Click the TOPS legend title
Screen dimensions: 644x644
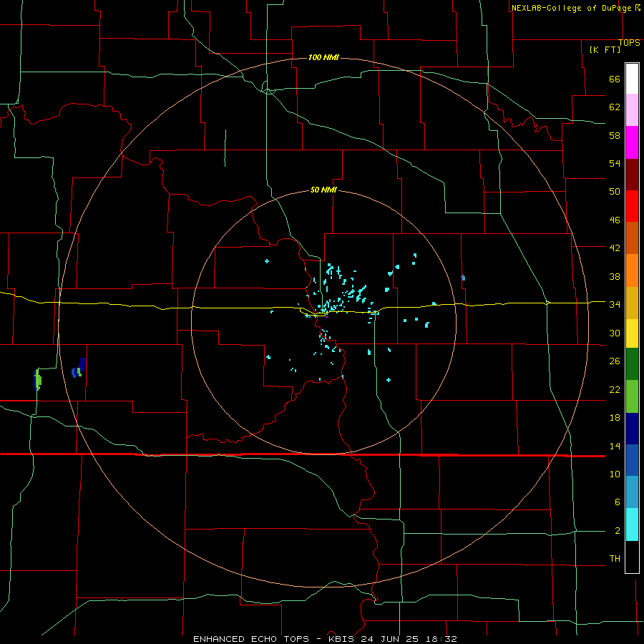(x=629, y=43)
